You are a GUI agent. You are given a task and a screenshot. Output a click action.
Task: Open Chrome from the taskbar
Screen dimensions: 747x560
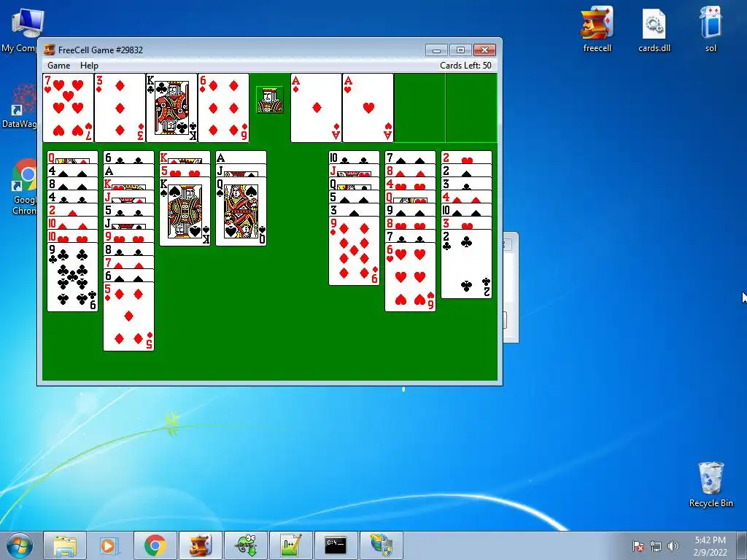click(155, 545)
